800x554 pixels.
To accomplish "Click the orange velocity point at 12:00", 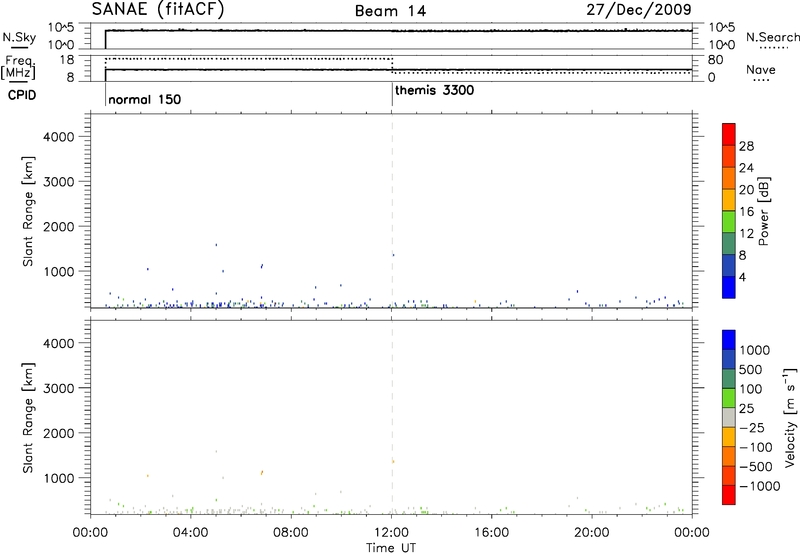I will tap(393, 462).
